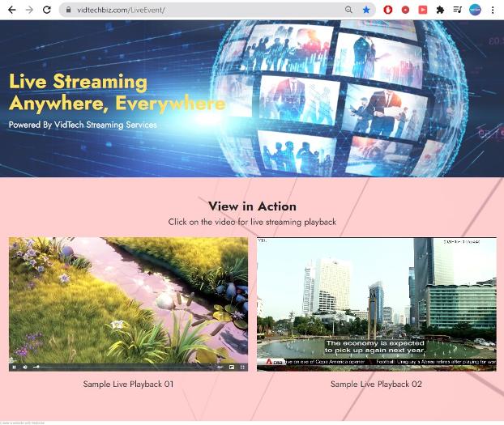
Task: Reload the current page
Action: (x=47, y=10)
